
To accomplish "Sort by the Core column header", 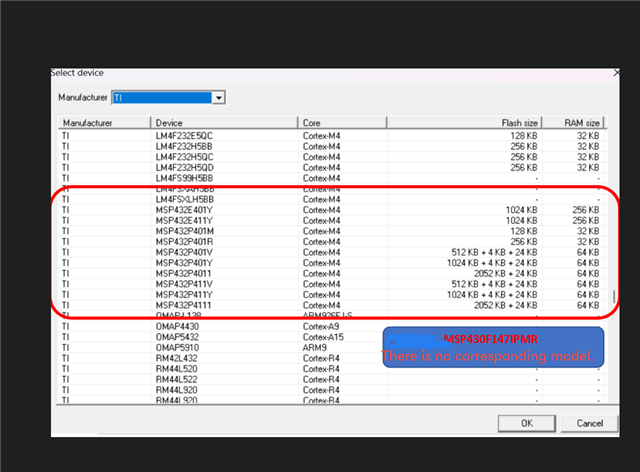I will (342, 123).
